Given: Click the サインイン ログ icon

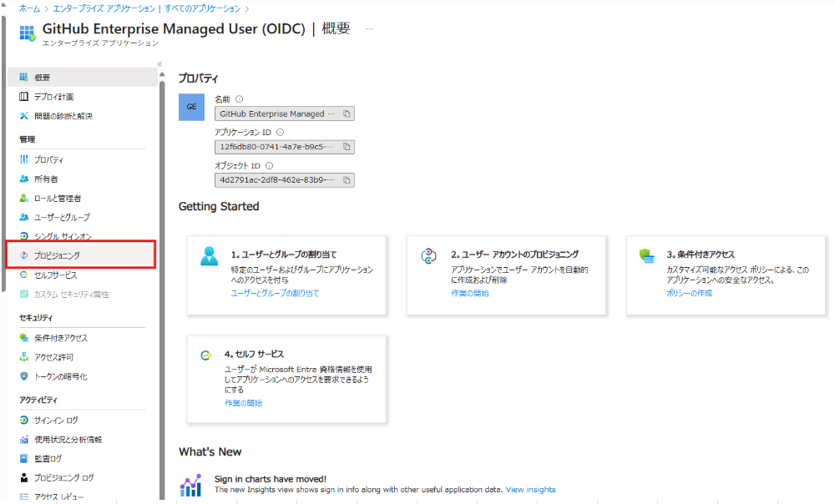Looking at the screenshot, I should (x=24, y=420).
